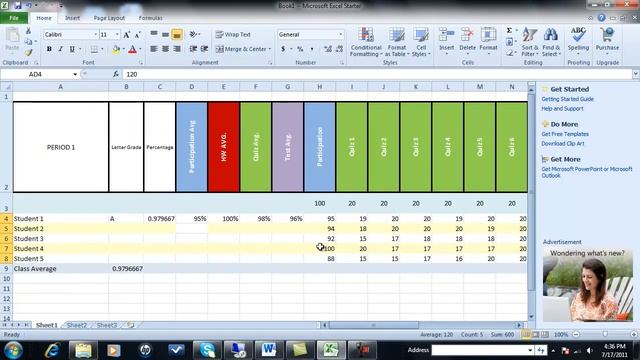Click the zoom slider in status bar
640x360 pixels.
(605, 334)
